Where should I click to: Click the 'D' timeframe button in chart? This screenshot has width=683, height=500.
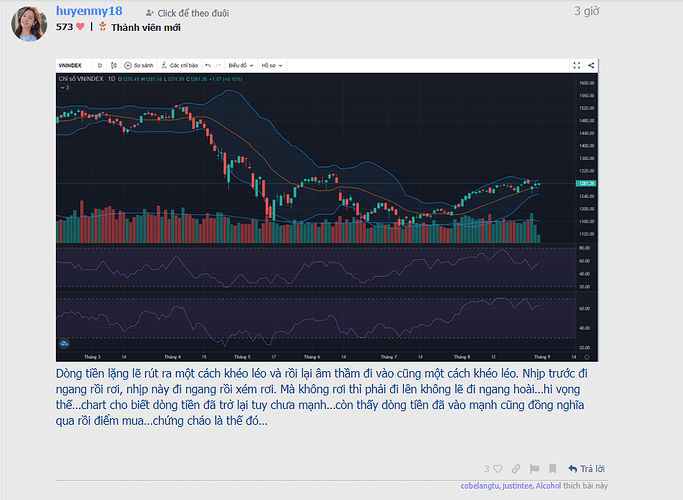pos(99,65)
